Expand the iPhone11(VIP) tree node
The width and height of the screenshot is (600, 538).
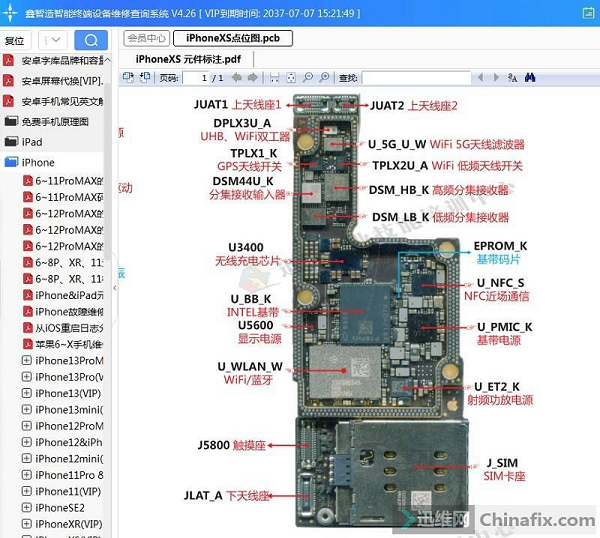click(x=27, y=491)
